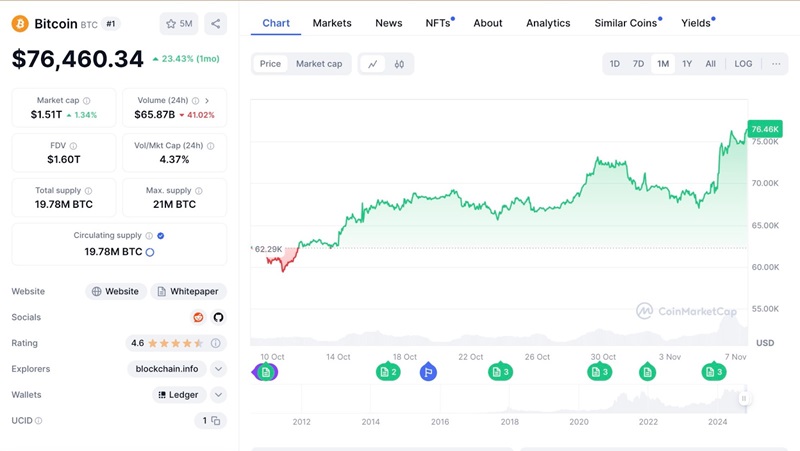Screen dimensions: 800x451
Task: Click the blue flag event marker
Action: (x=428, y=372)
